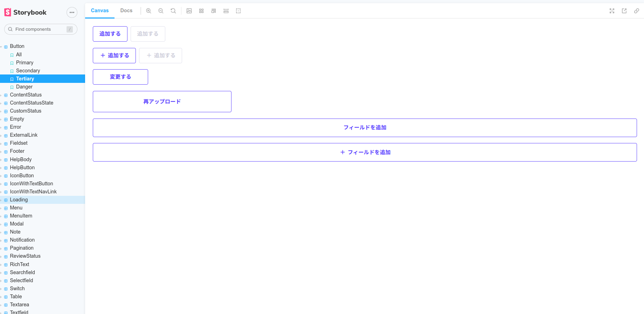The height and width of the screenshot is (314, 644).
Task: Open the Storybook ellipsis menu
Action: [72, 13]
